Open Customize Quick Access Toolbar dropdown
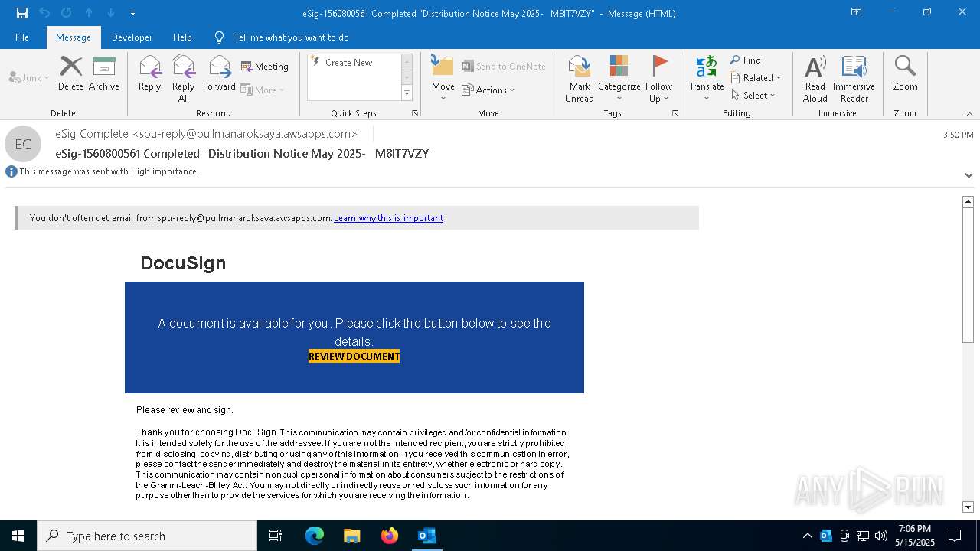Viewport: 980px width, 551px height. pos(132,13)
